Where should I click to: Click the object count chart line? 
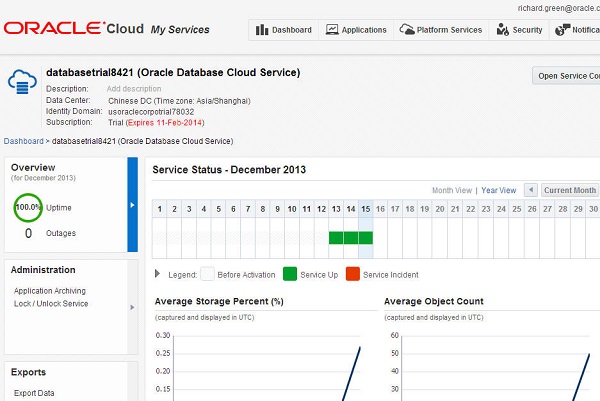pyautogui.click(x=581, y=377)
